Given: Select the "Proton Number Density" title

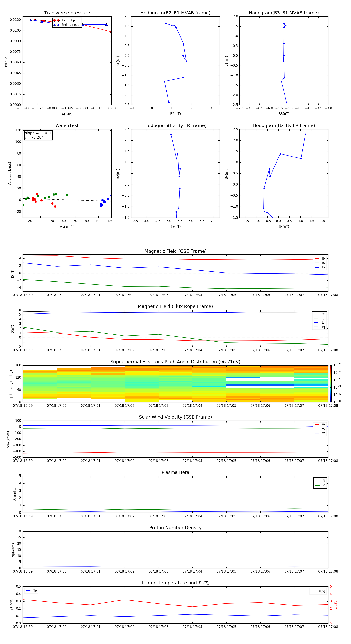Looking at the screenshot, I should tap(175, 528).
